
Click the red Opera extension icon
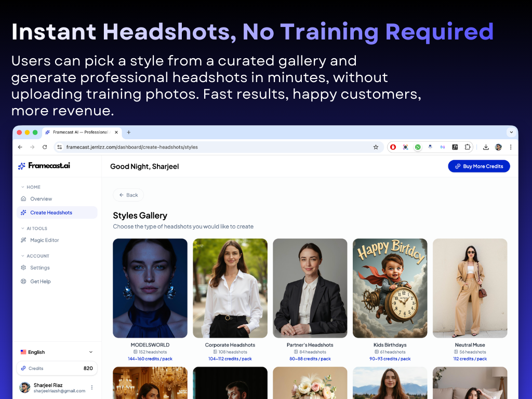coord(393,147)
